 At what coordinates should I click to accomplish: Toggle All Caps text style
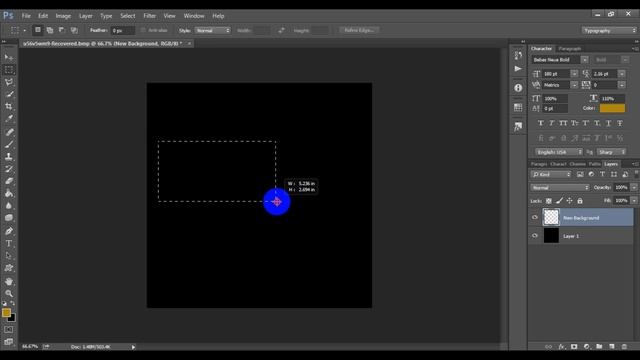click(x=563, y=123)
